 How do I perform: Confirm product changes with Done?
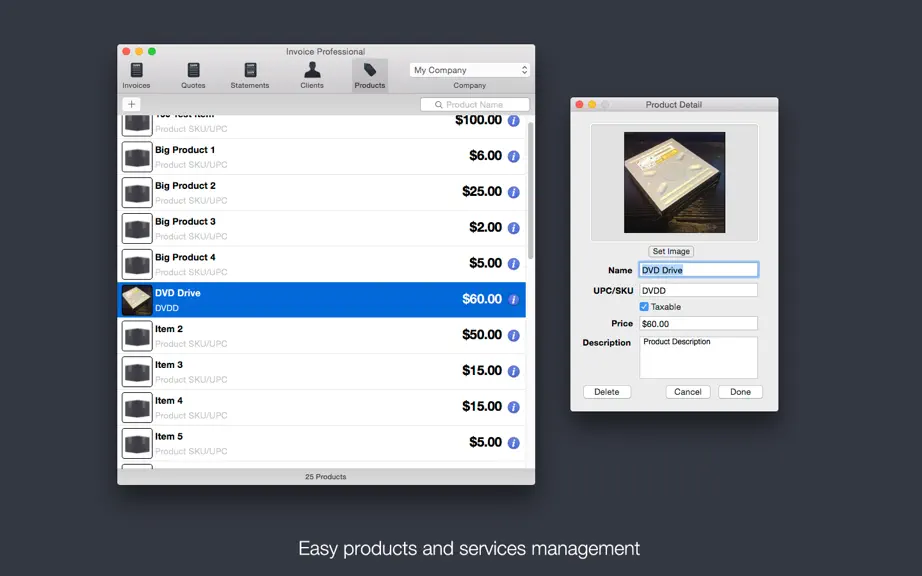(740, 392)
